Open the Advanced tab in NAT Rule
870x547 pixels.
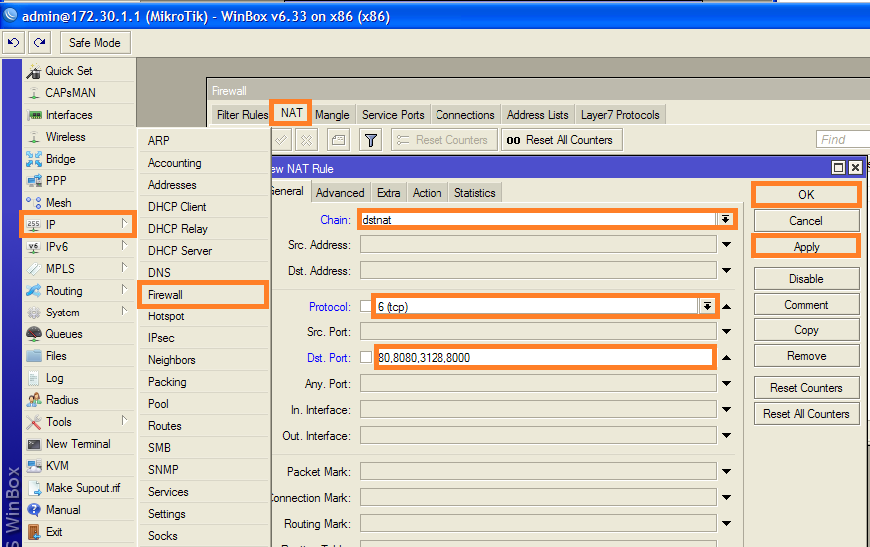(340, 193)
